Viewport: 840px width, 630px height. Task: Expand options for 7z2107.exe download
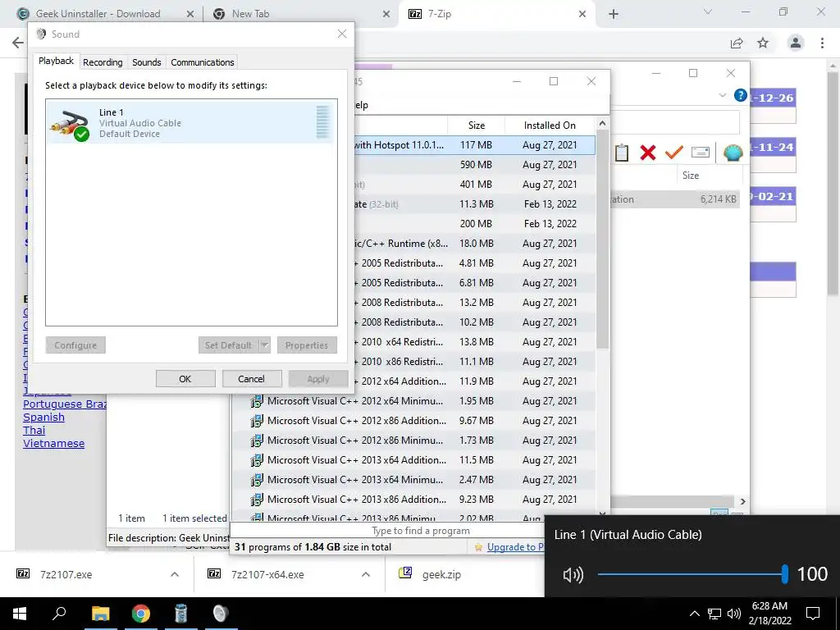click(x=174, y=574)
